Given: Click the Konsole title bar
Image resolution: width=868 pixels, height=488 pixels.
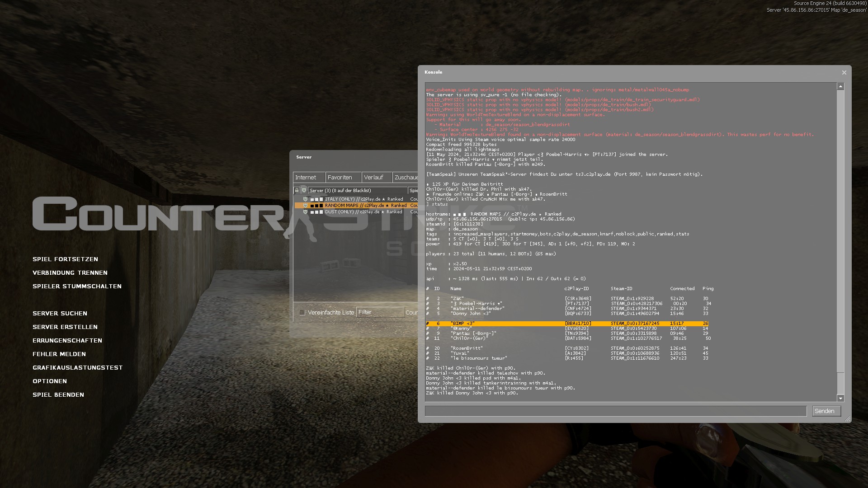Looking at the screenshot, I should click(x=631, y=72).
